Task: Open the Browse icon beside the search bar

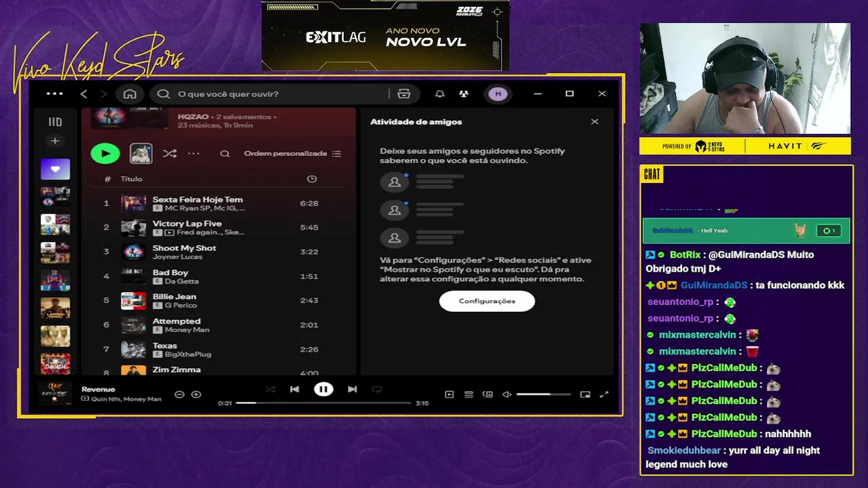Action: pos(404,94)
